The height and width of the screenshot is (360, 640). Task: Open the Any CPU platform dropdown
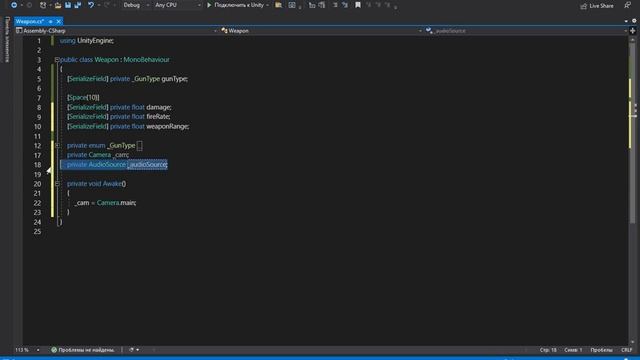point(178,5)
